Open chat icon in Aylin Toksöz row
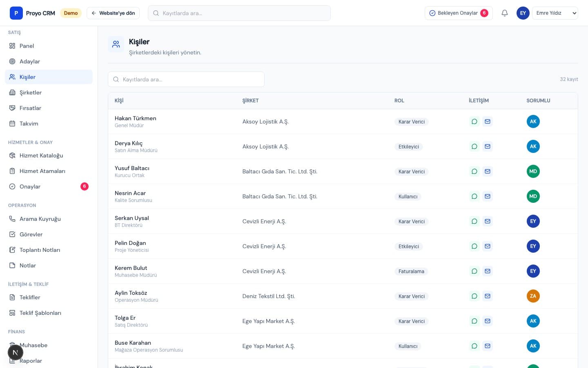The height and width of the screenshot is (368, 588). coord(474,296)
